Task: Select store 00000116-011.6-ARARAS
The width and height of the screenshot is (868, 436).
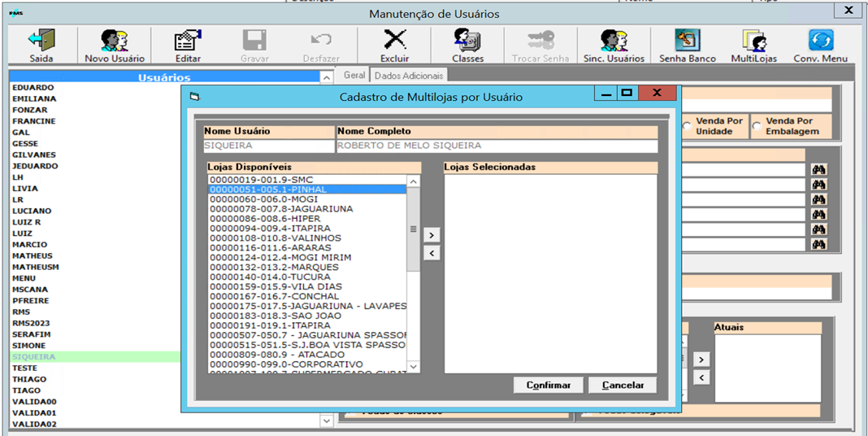Action: 307,247
